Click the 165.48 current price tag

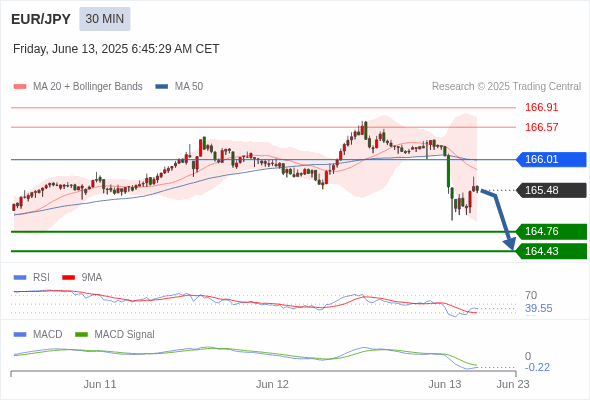click(551, 190)
